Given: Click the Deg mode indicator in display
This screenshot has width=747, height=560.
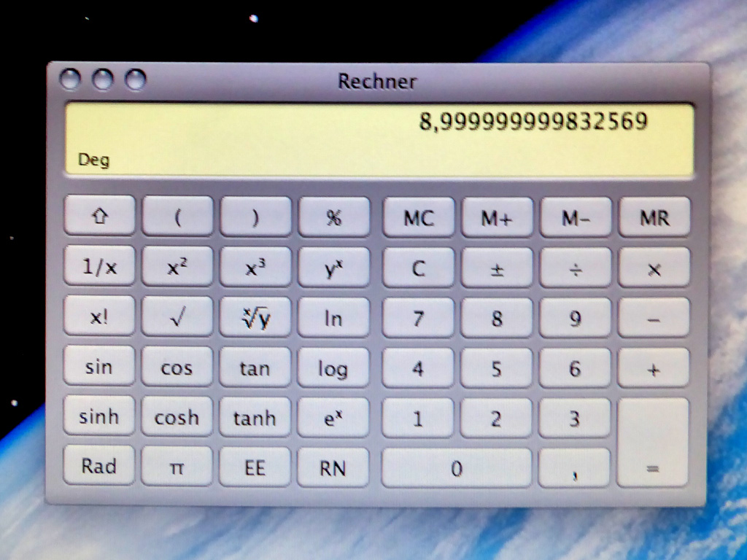Looking at the screenshot, I should pyautogui.click(x=94, y=160).
